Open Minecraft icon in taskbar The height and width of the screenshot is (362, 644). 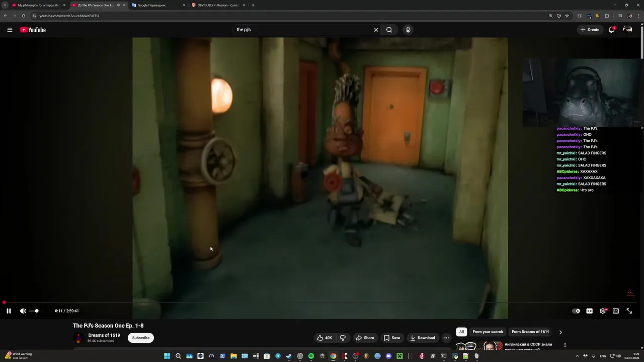[399, 356]
